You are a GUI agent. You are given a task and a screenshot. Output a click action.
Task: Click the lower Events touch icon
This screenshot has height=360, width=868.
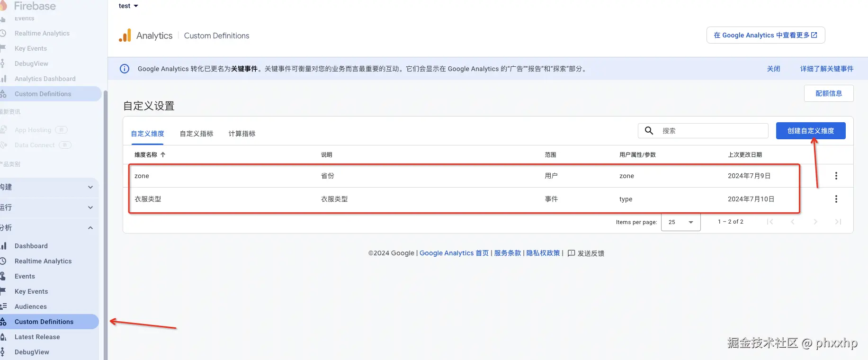(3, 276)
